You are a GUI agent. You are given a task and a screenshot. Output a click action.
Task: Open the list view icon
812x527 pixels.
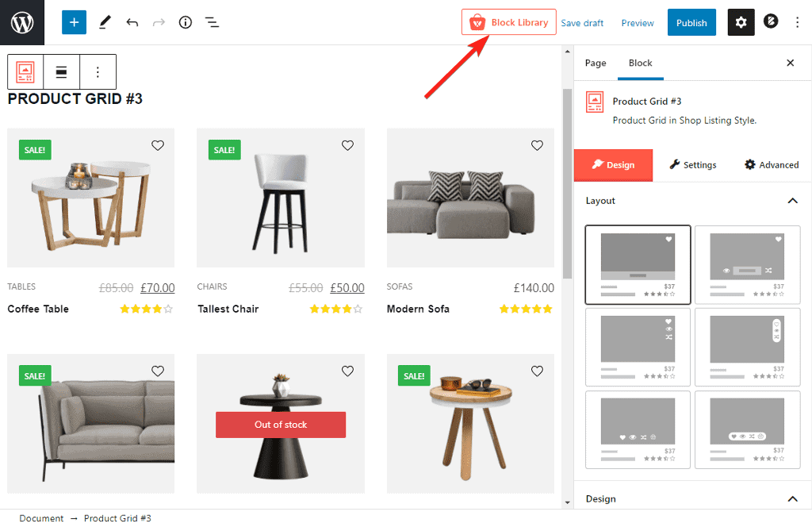[212, 22]
